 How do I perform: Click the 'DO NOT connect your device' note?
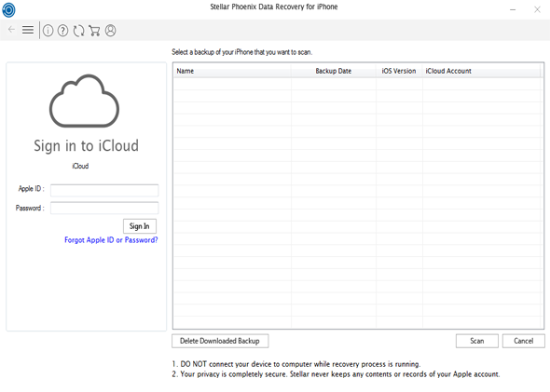tap(296, 364)
